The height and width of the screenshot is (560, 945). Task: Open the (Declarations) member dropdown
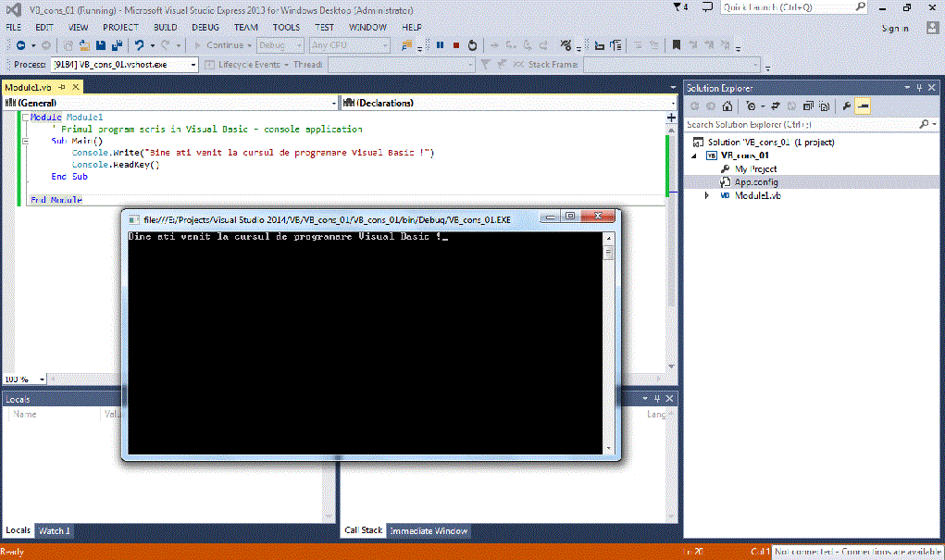pos(673,103)
